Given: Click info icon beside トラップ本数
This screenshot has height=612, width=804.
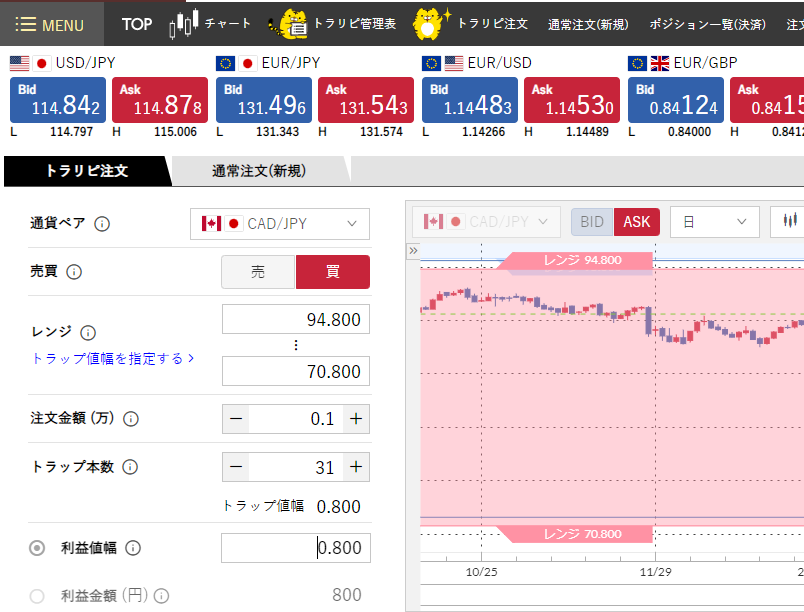Looking at the screenshot, I should pyautogui.click(x=130, y=467).
